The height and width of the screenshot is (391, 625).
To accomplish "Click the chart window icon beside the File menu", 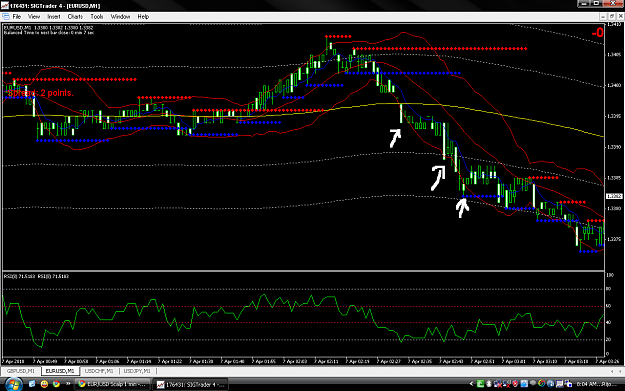I will (6, 17).
